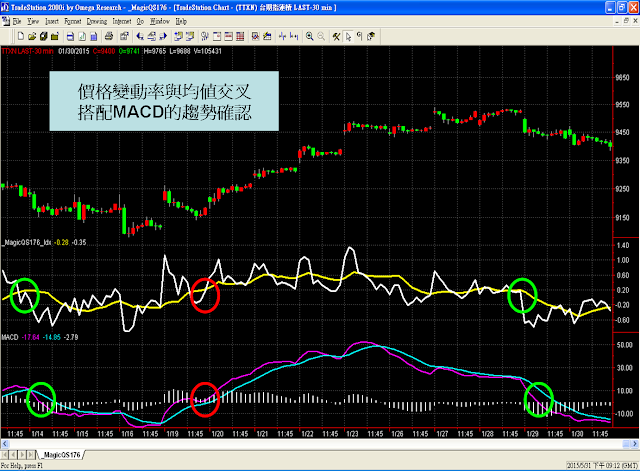Click the first-tab navigation arrow button
Screen dimensions: 640x471
click(x=5, y=454)
